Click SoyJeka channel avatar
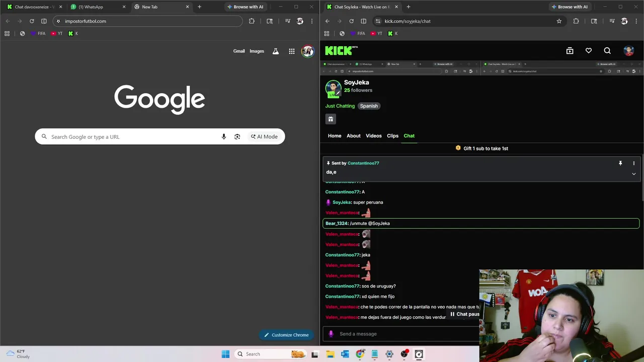Screen dimensions: 644x362 (x=333, y=89)
